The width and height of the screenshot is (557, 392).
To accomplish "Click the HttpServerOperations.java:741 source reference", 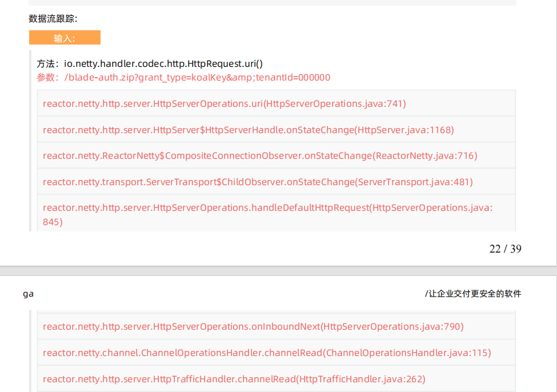I will pyautogui.click(x=335, y=103).
